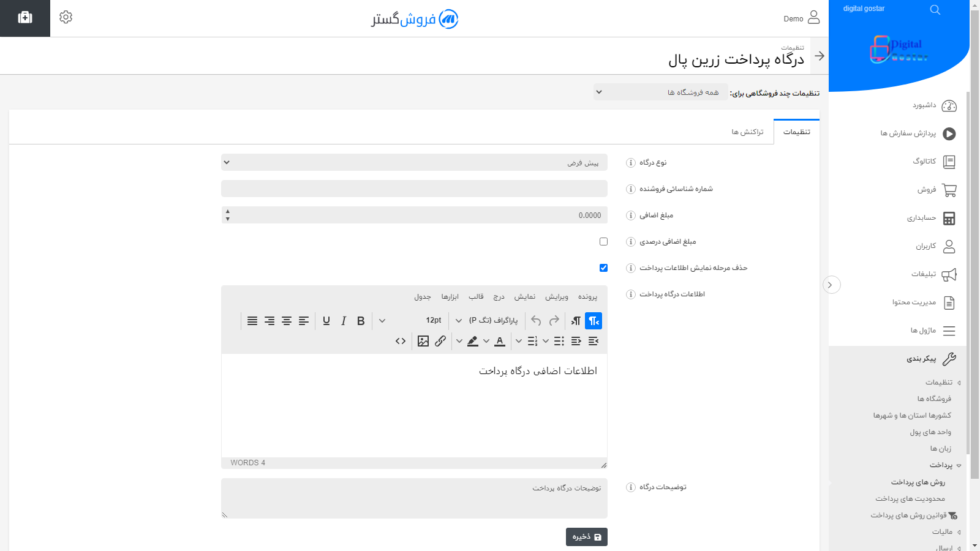This screenshot has height=551, width=980.
Task: Justify text in the editor
Action: (252, 321)
